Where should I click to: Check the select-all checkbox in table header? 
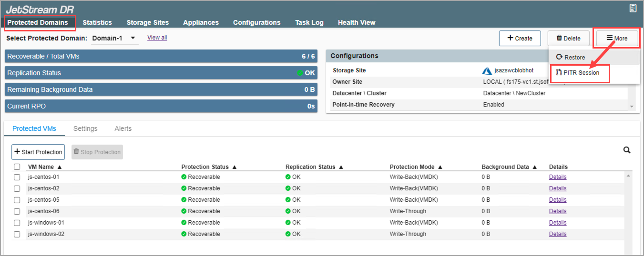17,167
